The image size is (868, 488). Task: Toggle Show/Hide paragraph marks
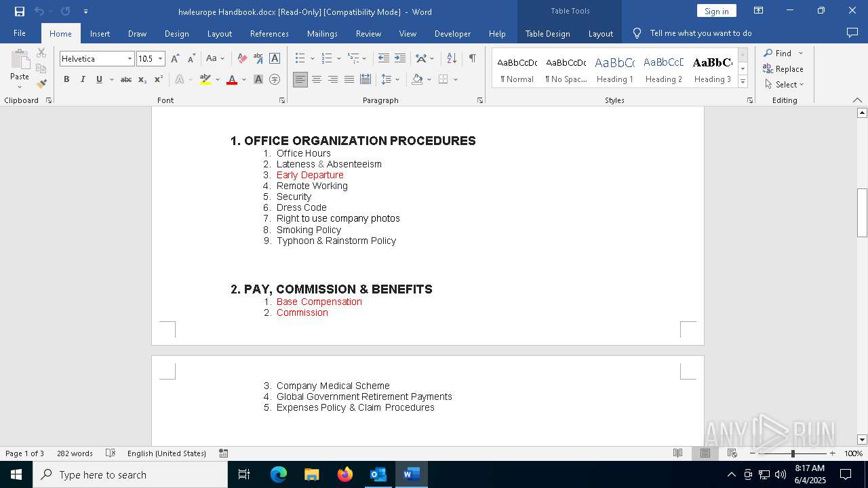pos(472,59)
